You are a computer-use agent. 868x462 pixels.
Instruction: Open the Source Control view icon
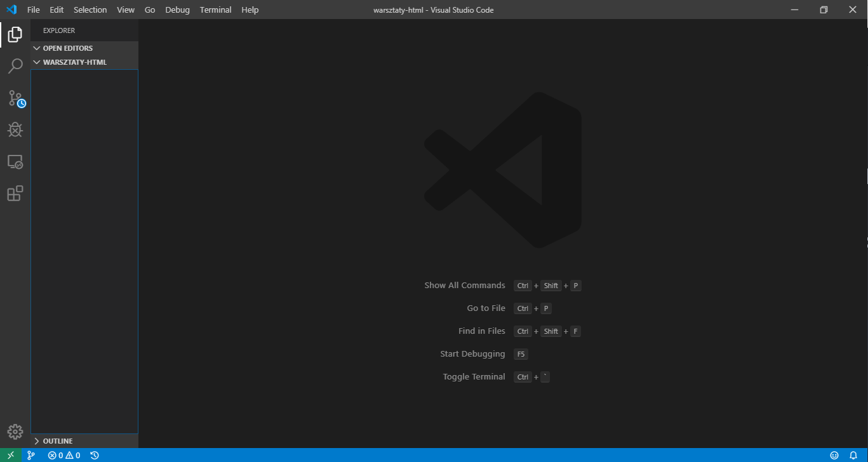click(x=16, y=98)
